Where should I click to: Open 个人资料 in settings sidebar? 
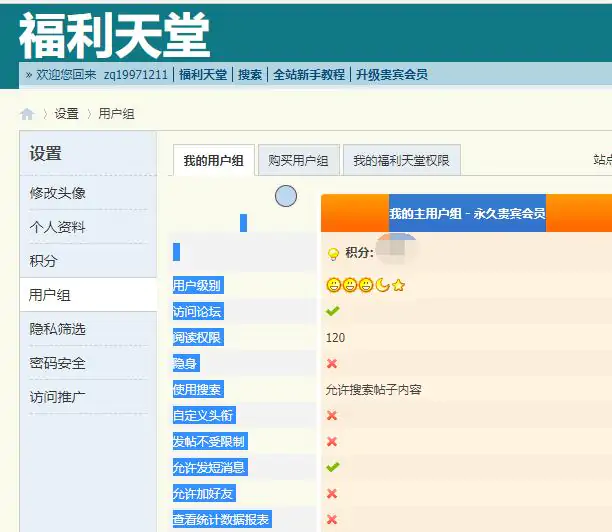(58, 227)
